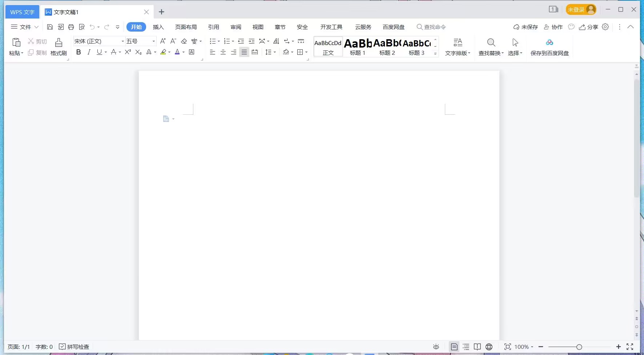This screenshot has width=644, height=355.
Task: Center align the paragraph text
Action: (223, 52)
